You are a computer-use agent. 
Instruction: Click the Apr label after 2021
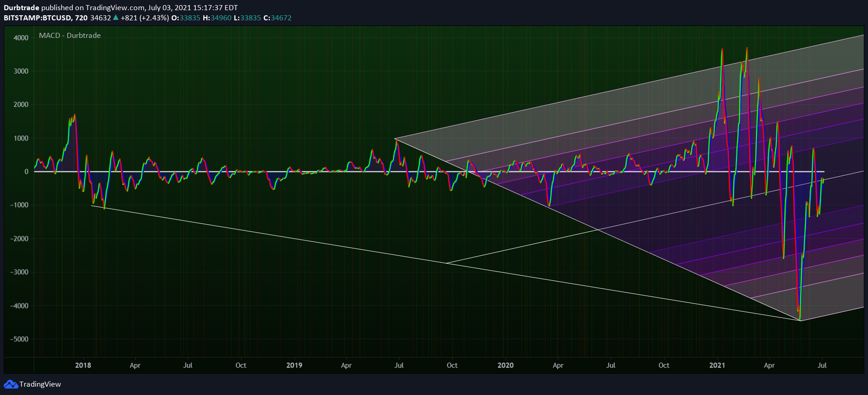pyautogui.click(x=769, y=365)
